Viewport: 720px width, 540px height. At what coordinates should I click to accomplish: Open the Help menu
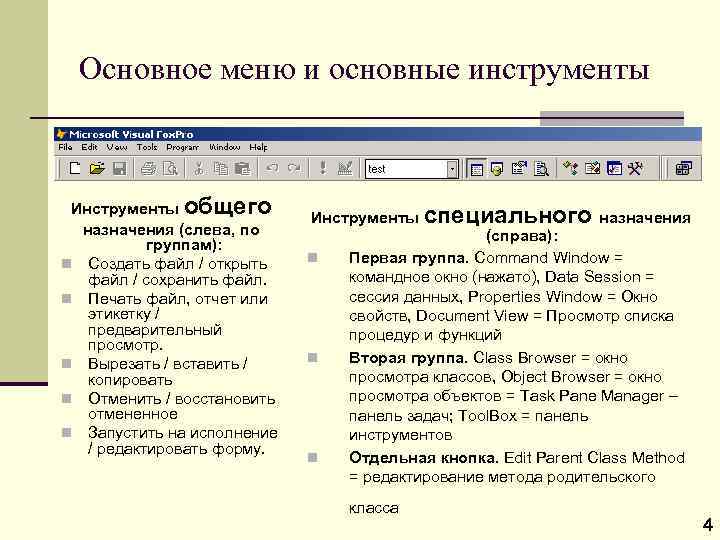pyautogui.click(x=258, y=147)
